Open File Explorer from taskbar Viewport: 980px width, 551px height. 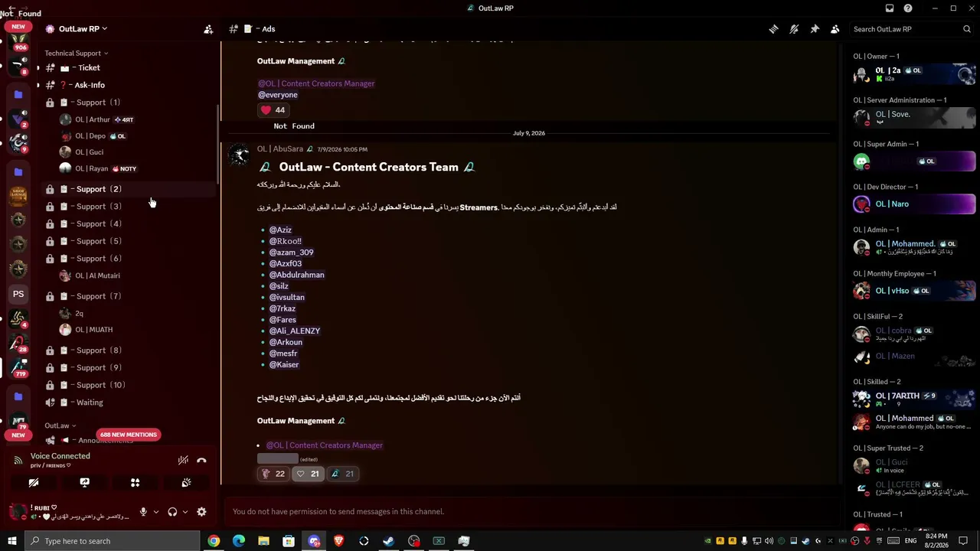[263, 541]
